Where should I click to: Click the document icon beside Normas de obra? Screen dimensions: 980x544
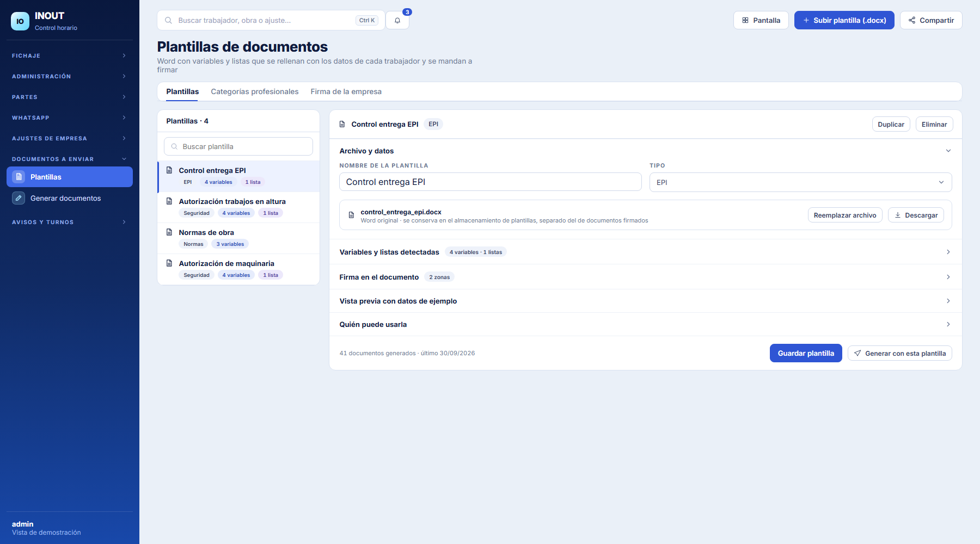pyautogui.click(x=169, y=232)
